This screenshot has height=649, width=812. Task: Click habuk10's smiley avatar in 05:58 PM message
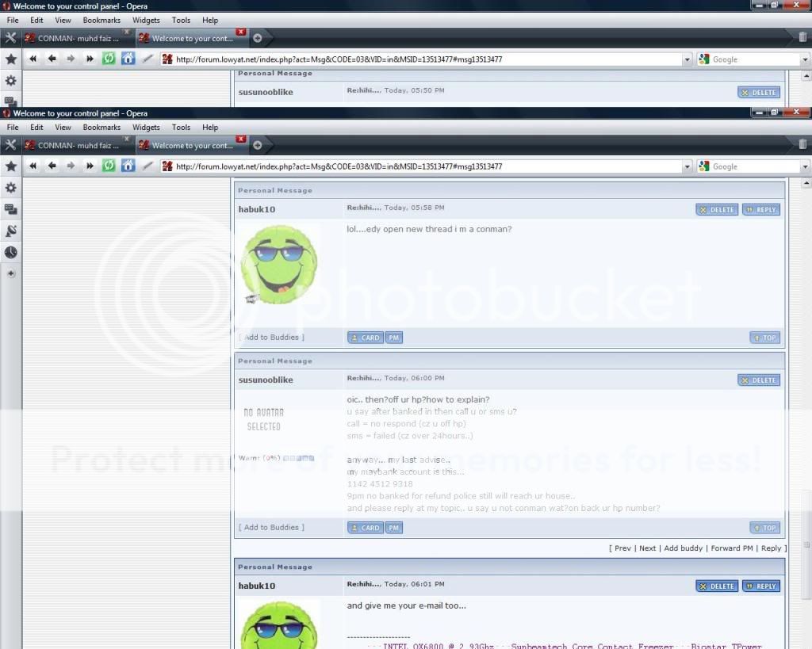point(278,265)
